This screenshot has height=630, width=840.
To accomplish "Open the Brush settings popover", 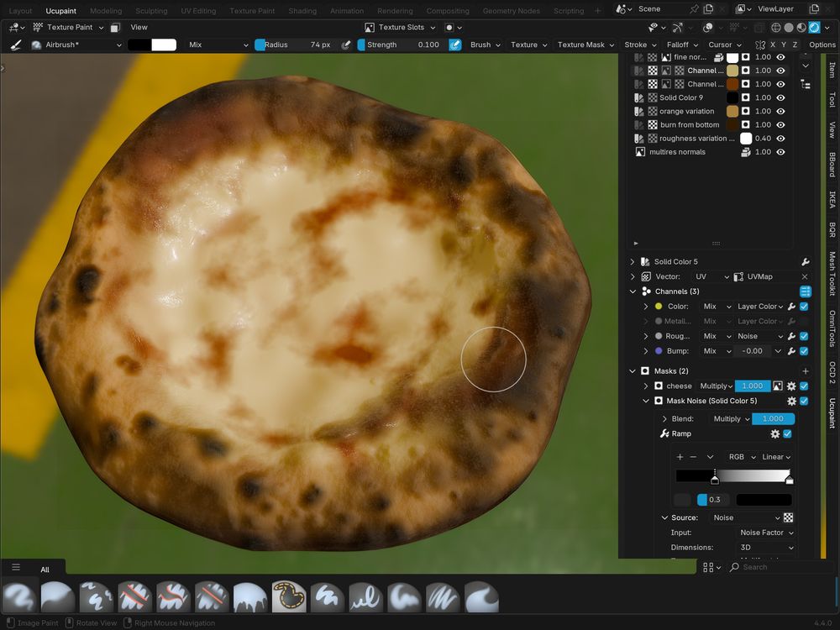I will click(486, 45).
